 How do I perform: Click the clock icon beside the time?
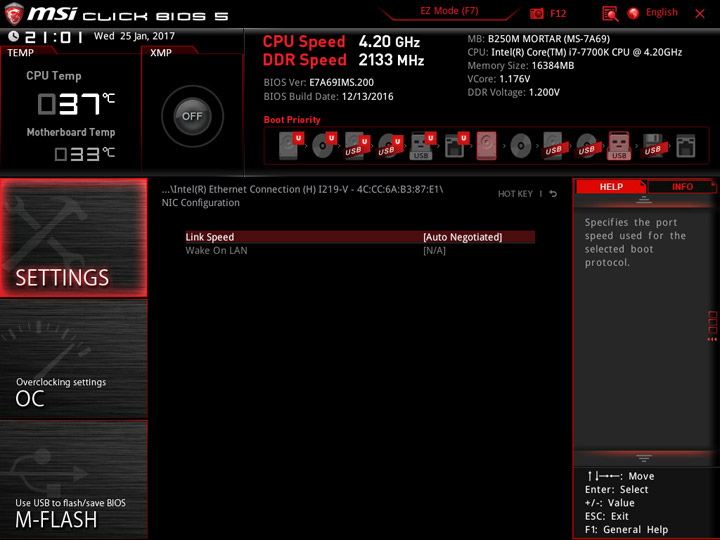coord(14,36)
